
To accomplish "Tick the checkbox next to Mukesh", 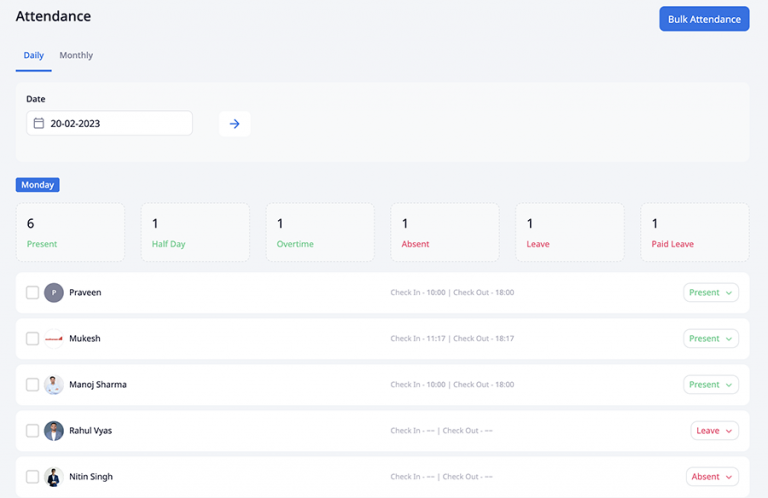I will pyautogui.click(x=32, y=339).
